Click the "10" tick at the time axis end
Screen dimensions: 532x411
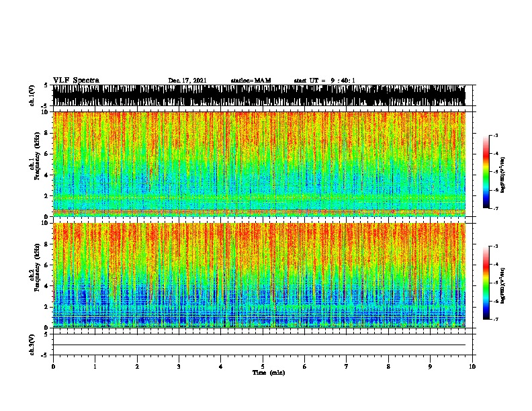pyautogui.click(x=472, y=366)
